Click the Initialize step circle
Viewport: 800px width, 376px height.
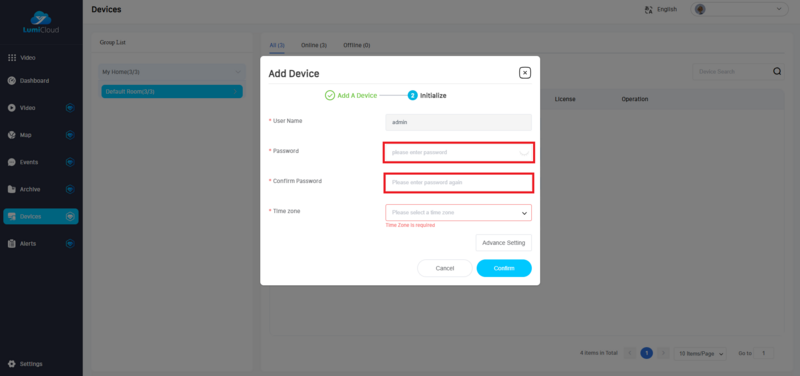(x=412, y=95)
